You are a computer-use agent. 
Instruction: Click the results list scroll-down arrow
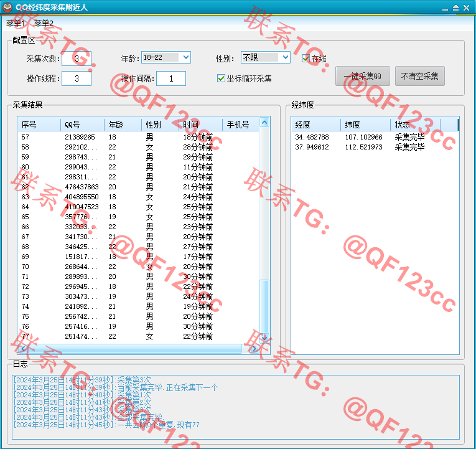pyautogui.click(x=264, y=337)
